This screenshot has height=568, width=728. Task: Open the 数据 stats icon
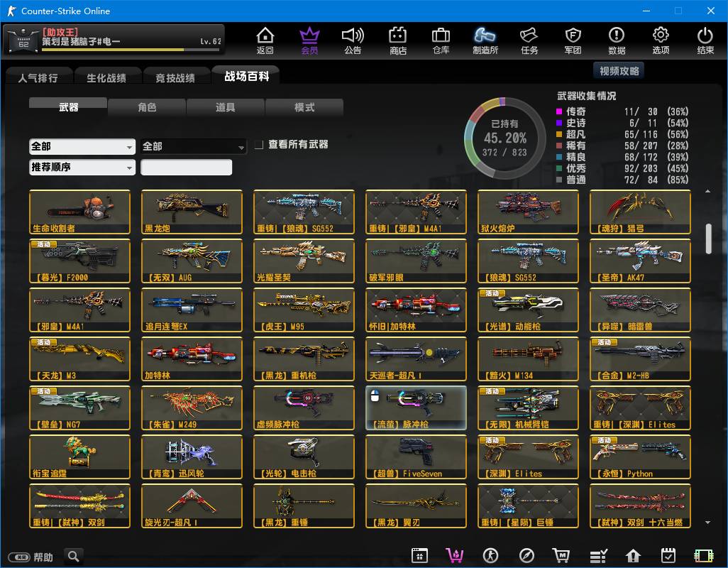[x=617, y=41]
